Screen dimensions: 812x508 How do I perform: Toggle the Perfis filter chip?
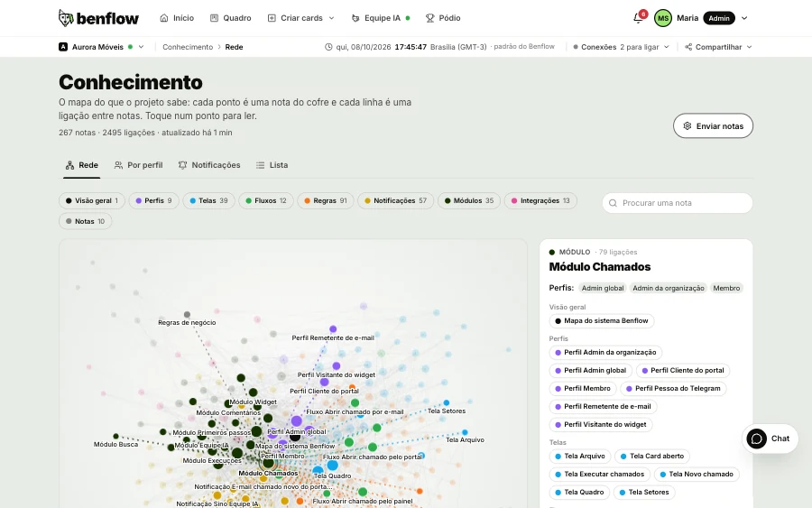(153, 201)
